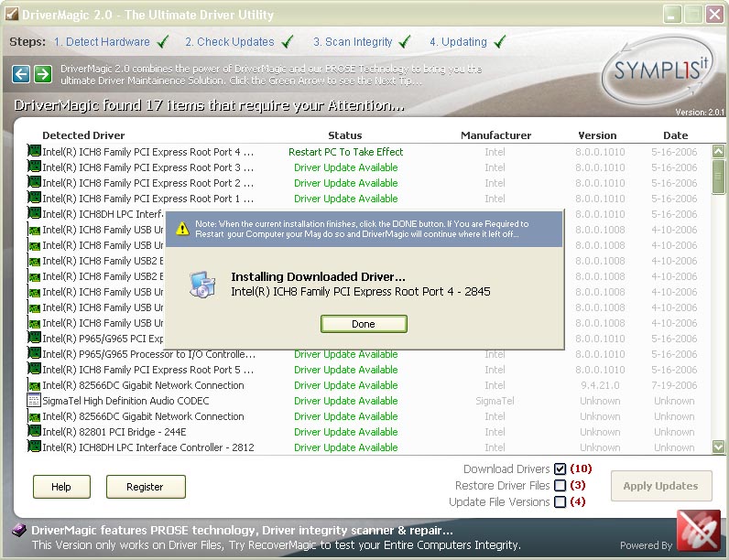Click green checkmark next to Updating step
Screen dimensions: 729x560
pos(500,42)
